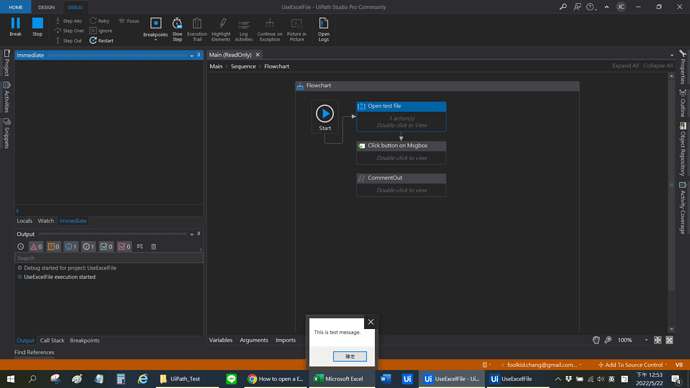Open the Outline side panel
Screen dimensions: 690x388
point(683,103)
